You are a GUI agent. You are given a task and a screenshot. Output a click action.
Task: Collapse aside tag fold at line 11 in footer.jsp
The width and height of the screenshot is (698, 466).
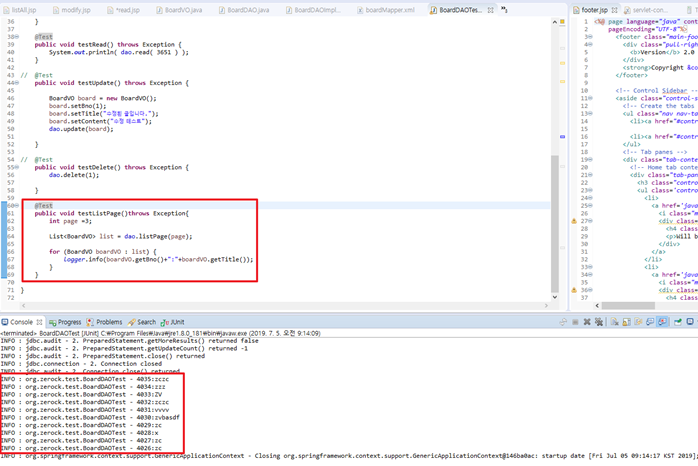591,98
